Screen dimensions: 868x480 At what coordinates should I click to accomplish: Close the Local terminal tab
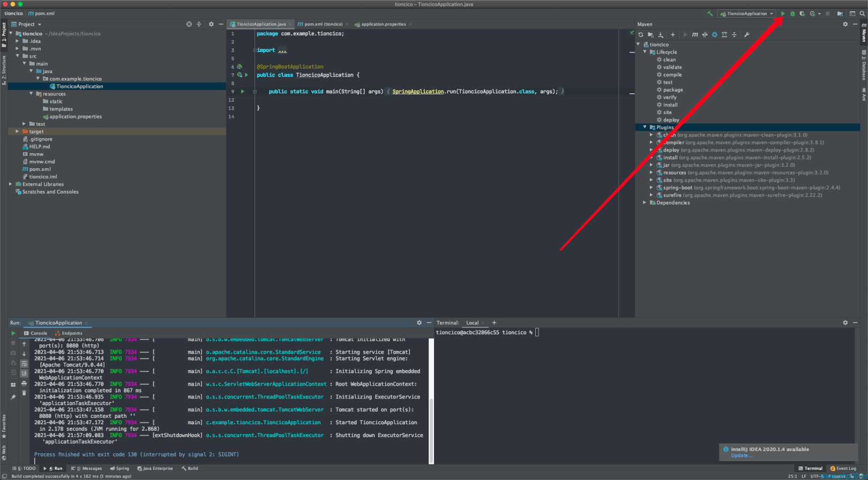coord(483,322)
